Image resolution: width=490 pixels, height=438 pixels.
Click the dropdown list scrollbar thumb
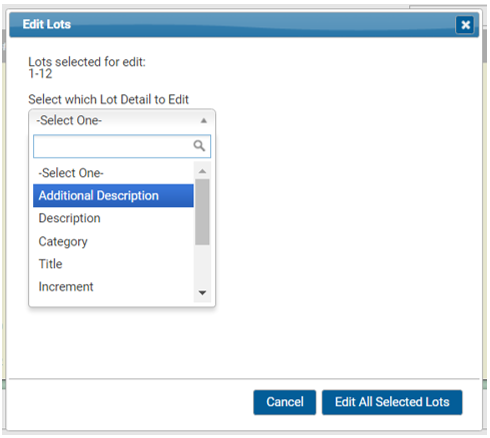point(202,212)
